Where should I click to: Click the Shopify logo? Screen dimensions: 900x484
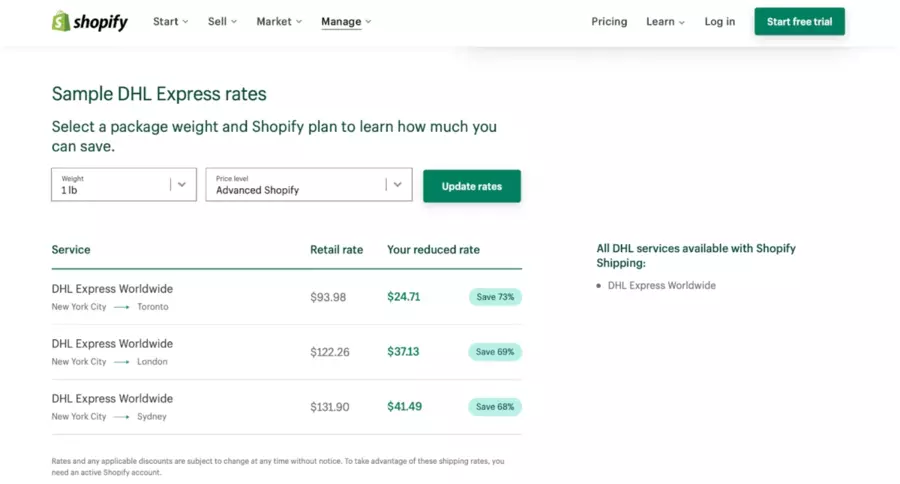(x=90, y=22)
